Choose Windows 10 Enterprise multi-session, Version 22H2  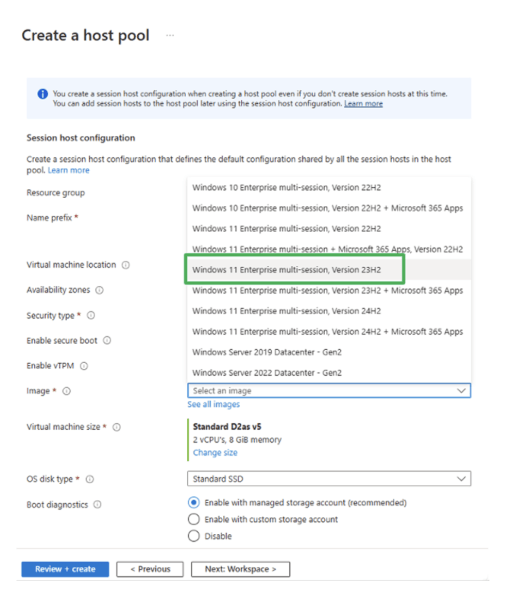point(329,188)
